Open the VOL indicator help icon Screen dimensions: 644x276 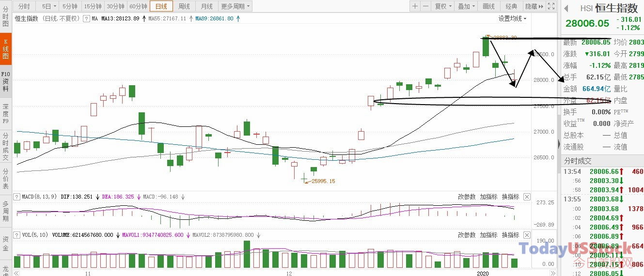[17, 235]
